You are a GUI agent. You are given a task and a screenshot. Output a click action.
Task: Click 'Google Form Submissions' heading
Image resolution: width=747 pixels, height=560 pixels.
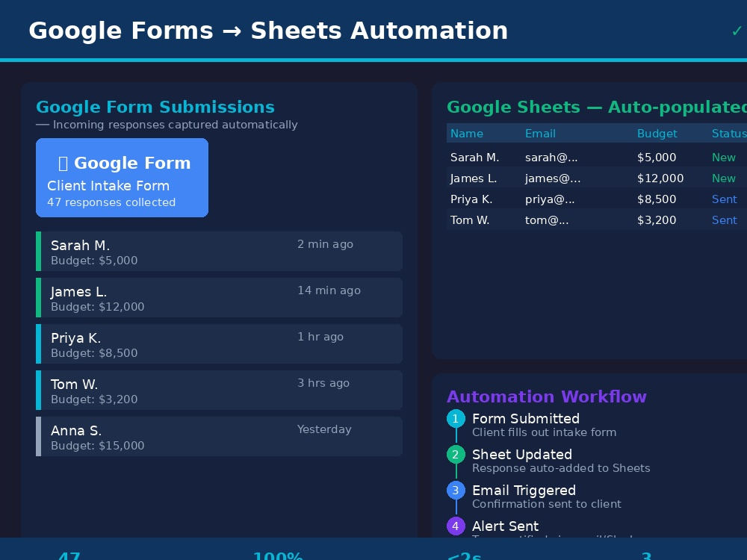pyautogui.click(x=155, y=107)
